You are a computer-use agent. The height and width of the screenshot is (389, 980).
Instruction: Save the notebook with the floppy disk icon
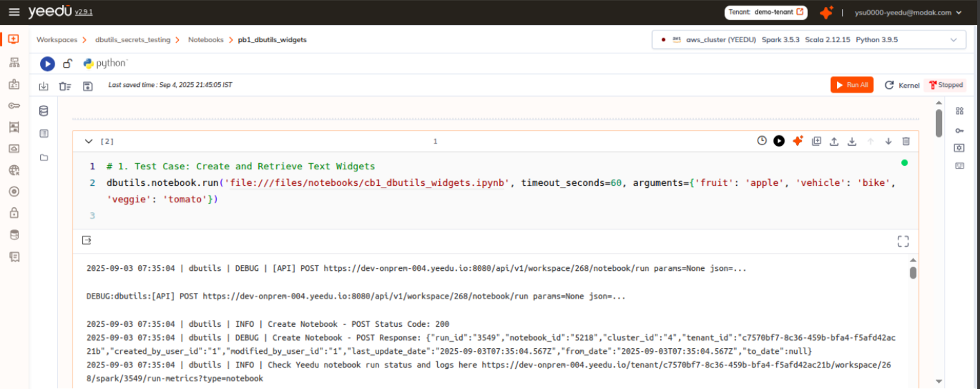tap(88, 86)
